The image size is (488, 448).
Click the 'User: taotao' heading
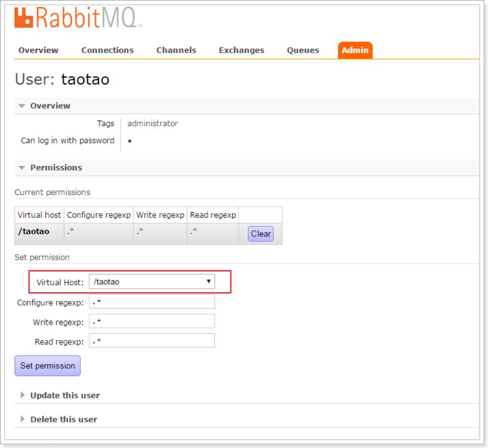click(x=62, y=79)
